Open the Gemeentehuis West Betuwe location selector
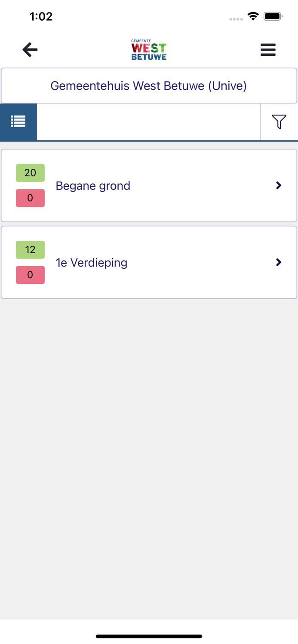The height and width of the screenshot is (644, 298). click(149, 85)
